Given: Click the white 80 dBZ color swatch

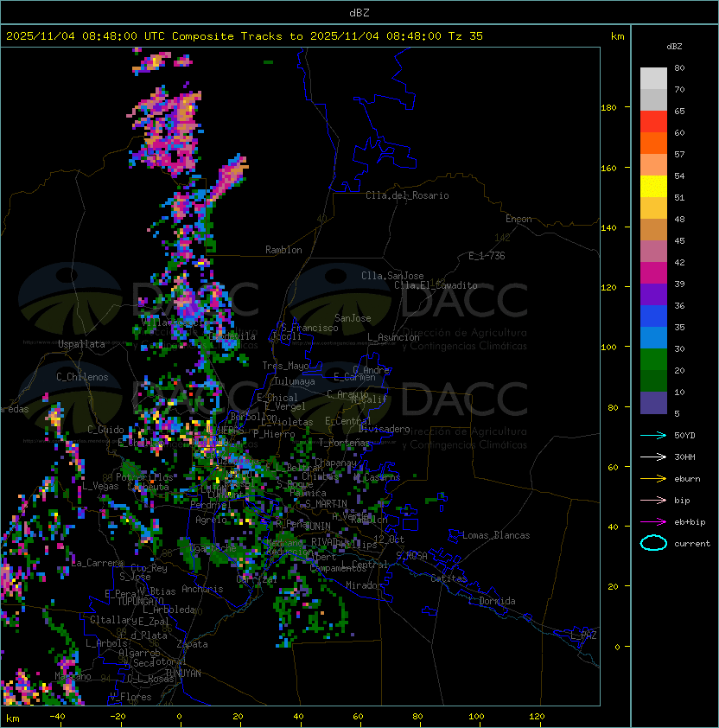Looking at the screenshot, I should pos(653,78).
